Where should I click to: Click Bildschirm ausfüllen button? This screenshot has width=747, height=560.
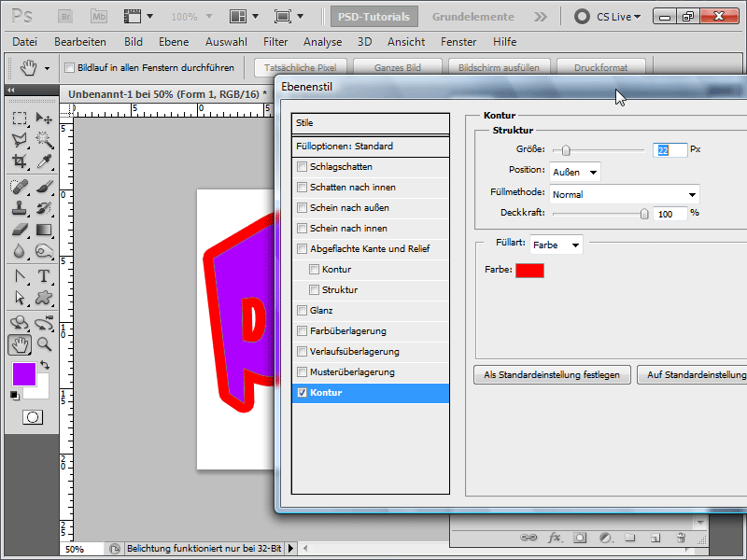tap(499, 67)
